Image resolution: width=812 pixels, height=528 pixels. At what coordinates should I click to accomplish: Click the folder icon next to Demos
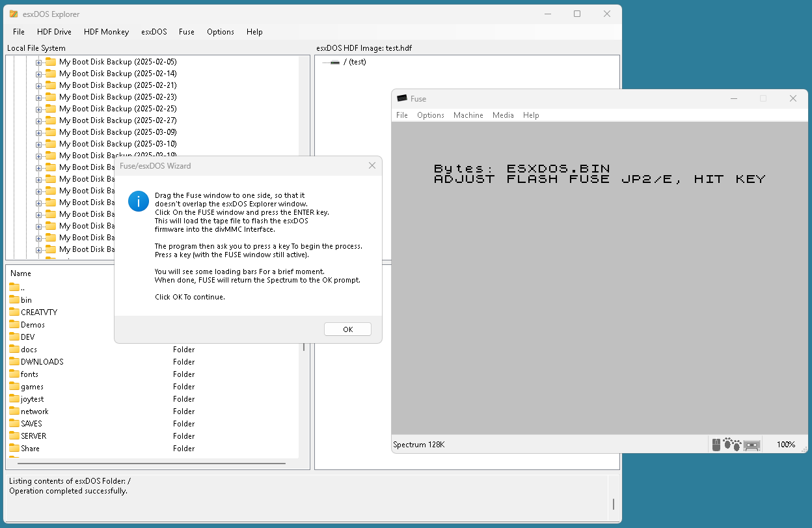(x=14, y=324)
